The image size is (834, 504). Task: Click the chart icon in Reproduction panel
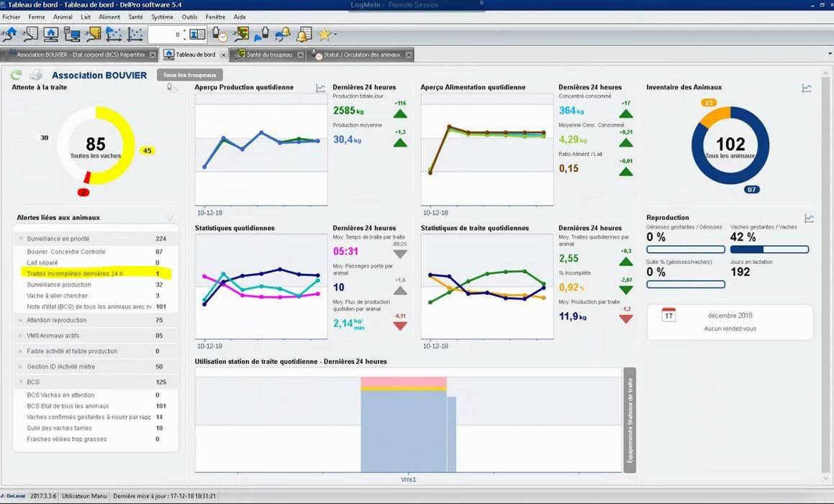point(809,218)
